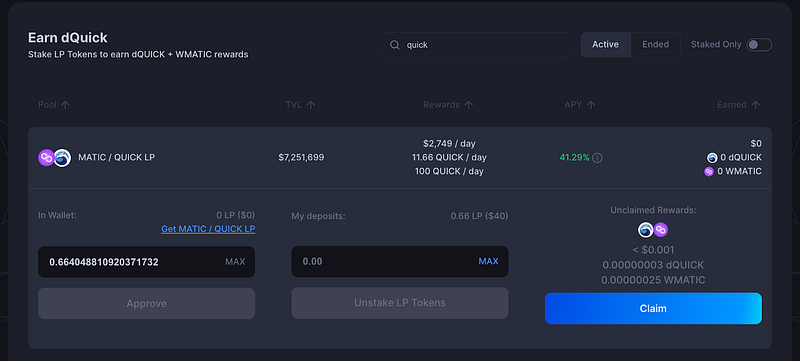
Task: Click the APY info icon beside 41.29%
Action: click(597, 158)
